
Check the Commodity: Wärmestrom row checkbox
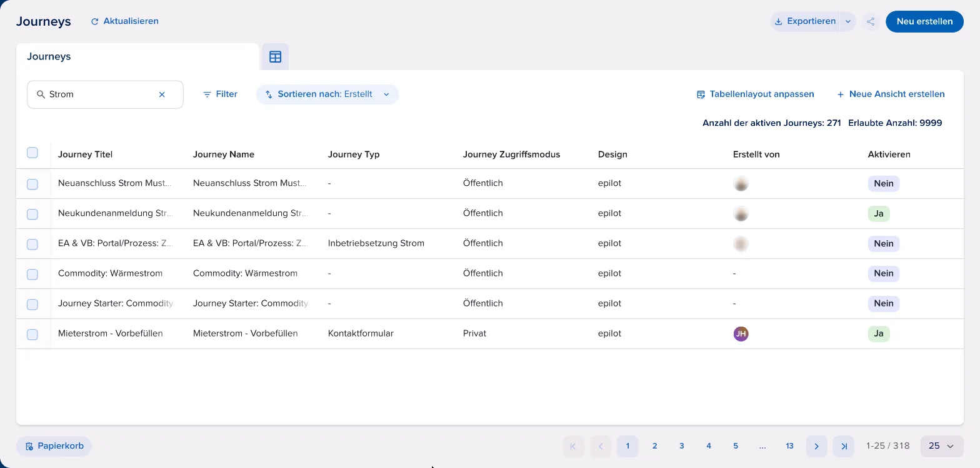point(32,274)
